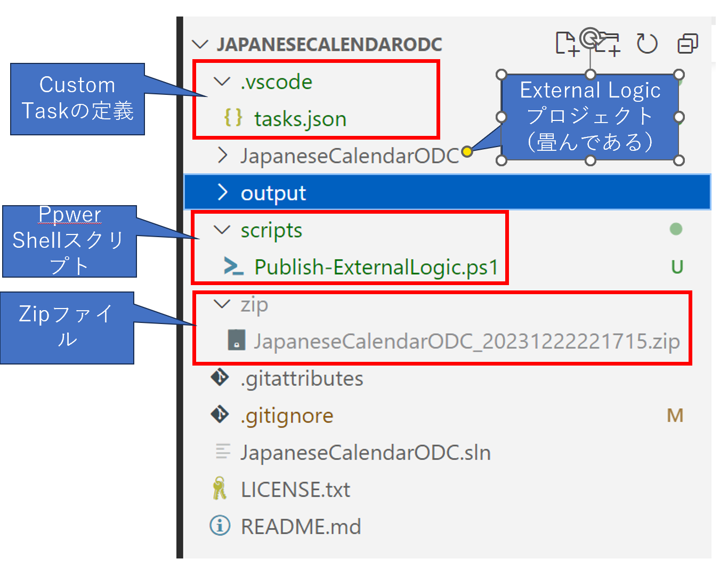Viewport: 728px width, 567px height.
Task: Click the git icon beside .gitignore
Action: pos(220,415)
